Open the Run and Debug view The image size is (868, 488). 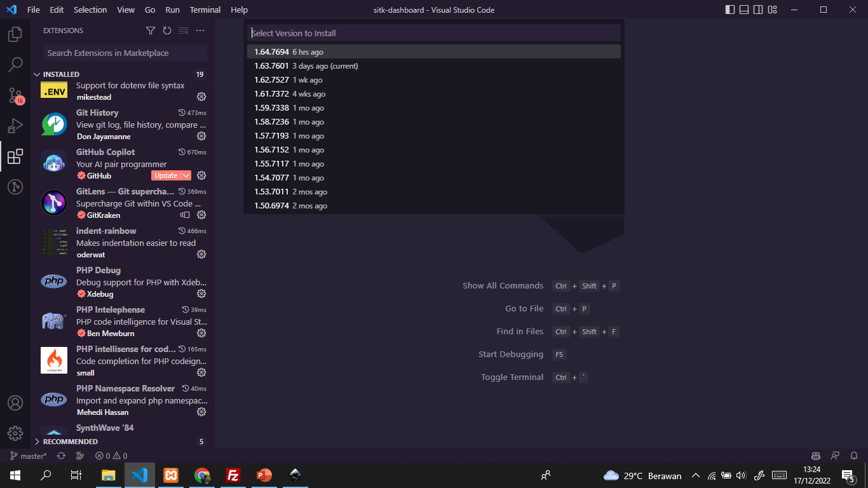(15, 126)
